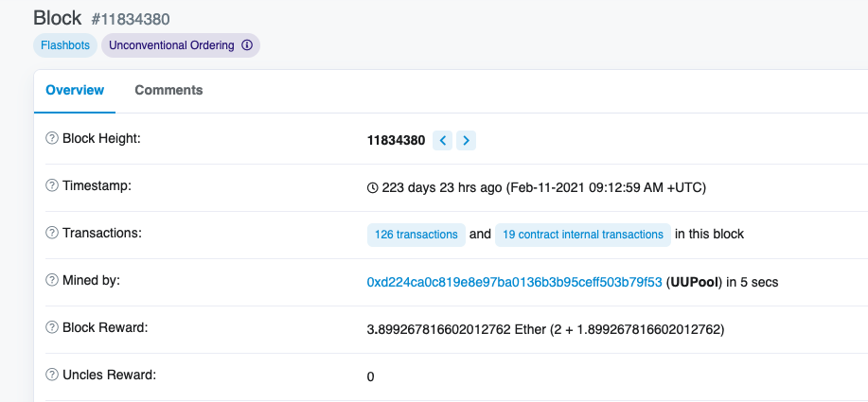The width and height of the screenshot is (868, 402).
Task: Click the Unconventional Ordering label
Action: point(172,44)
